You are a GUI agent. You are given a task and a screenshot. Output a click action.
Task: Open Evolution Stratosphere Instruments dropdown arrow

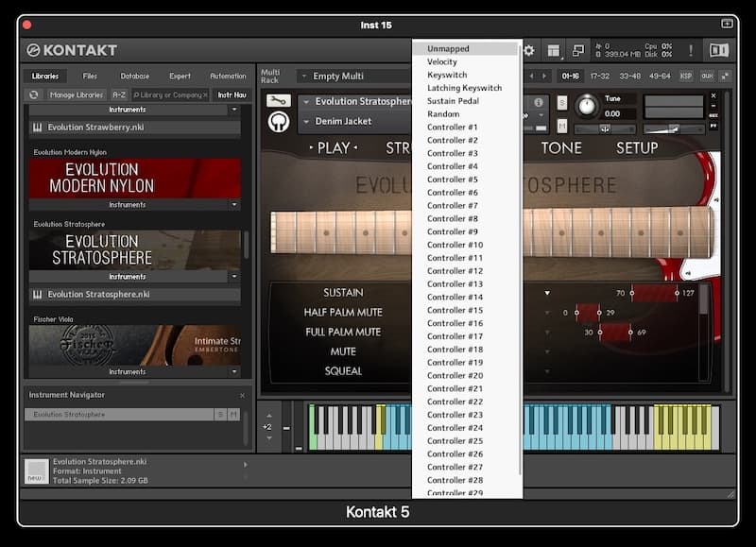click(x=233, y=277)
